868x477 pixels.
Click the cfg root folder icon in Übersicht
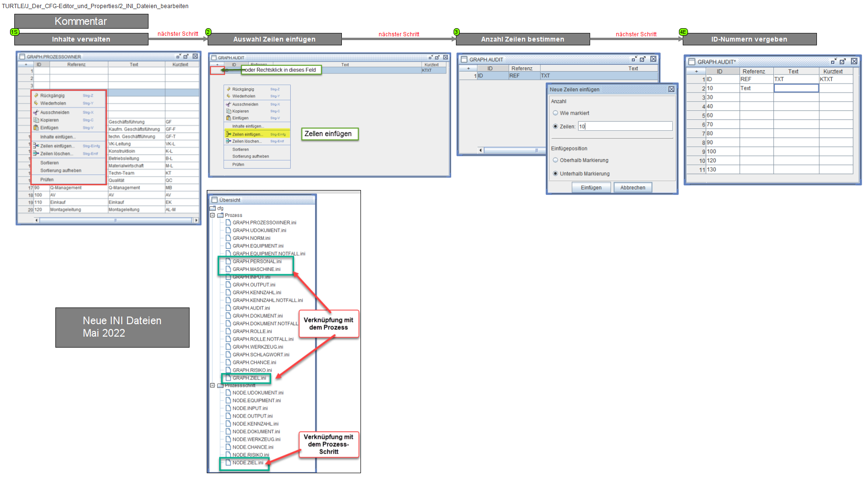(x=212, y=208)
